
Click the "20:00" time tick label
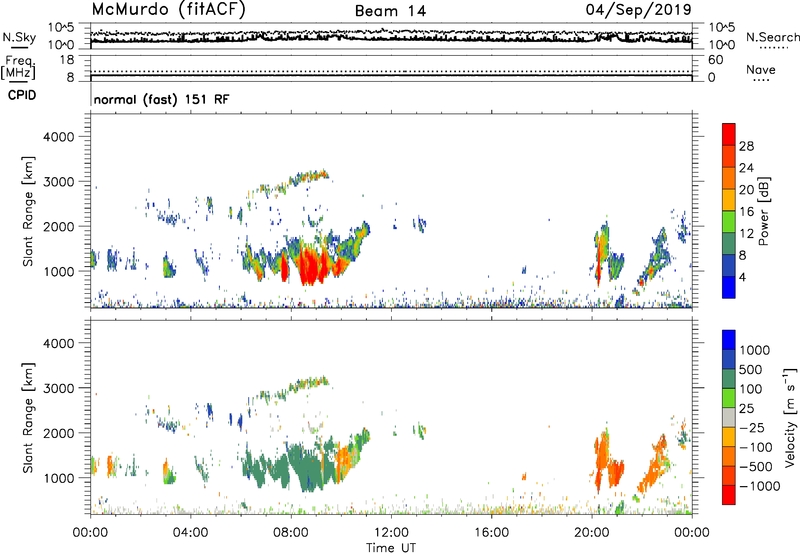pyautogui.click(x=591, y=533)
